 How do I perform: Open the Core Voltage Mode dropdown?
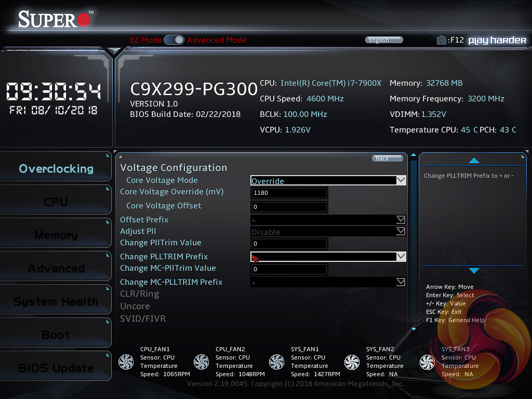(328, 180)
